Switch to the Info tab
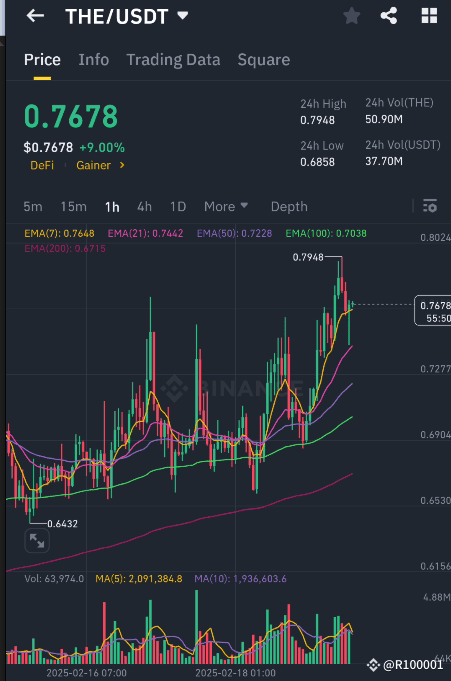Screen dimensions: 451x681 (x=93, y=60)
